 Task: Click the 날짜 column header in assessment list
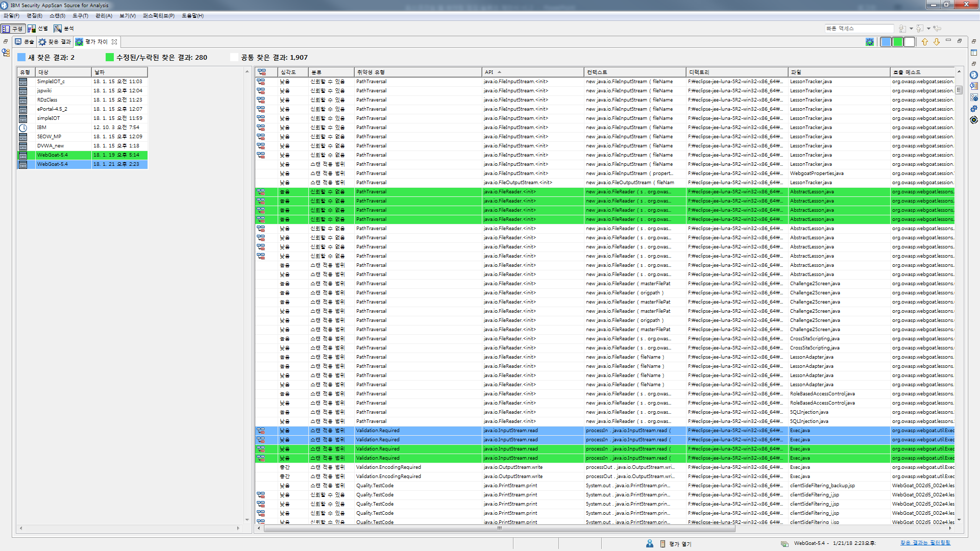[x=119, y=72]
